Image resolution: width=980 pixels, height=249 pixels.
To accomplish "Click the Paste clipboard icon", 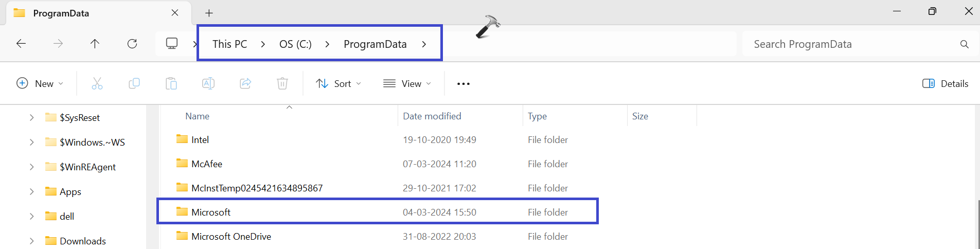I will pos(171,83).
